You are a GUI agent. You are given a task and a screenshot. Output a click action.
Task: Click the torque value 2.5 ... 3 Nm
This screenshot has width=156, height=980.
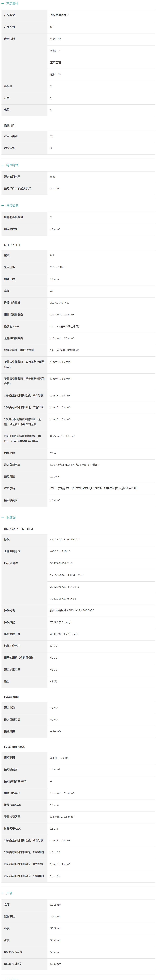[57, 267]
